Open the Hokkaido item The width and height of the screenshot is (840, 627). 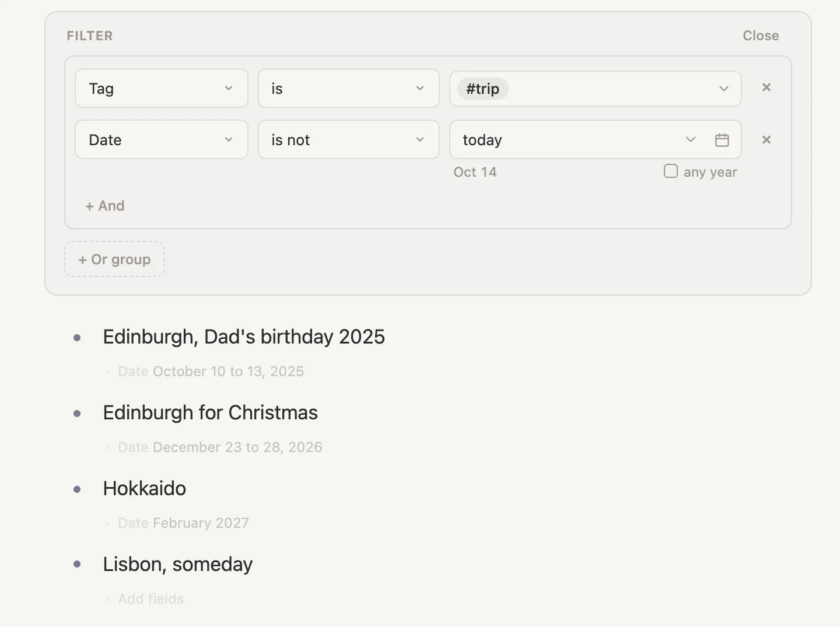point(145,489)
